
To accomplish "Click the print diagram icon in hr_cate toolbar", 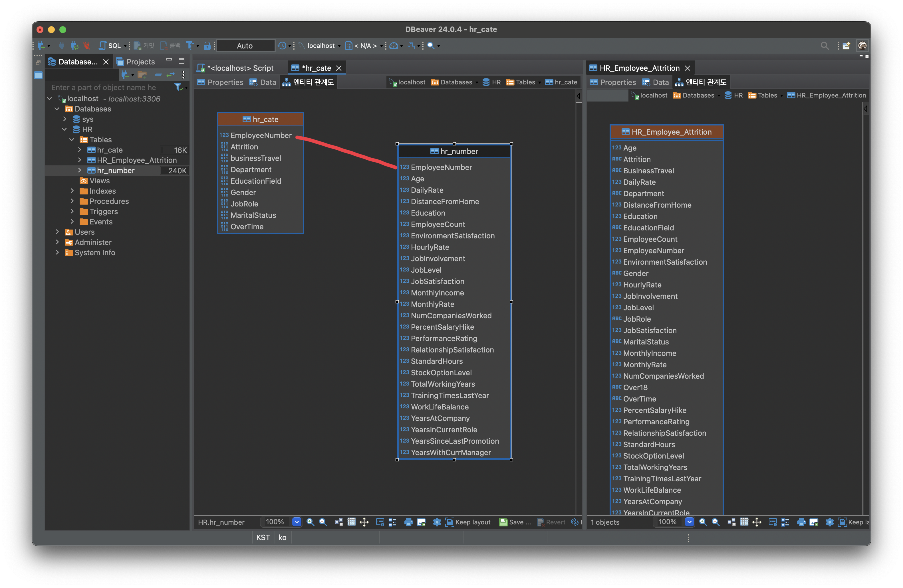I will click(x=408, y=522).
